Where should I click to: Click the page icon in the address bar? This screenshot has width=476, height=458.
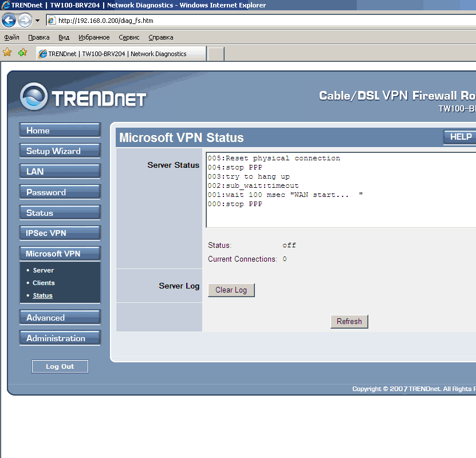[x=52, y=20]
